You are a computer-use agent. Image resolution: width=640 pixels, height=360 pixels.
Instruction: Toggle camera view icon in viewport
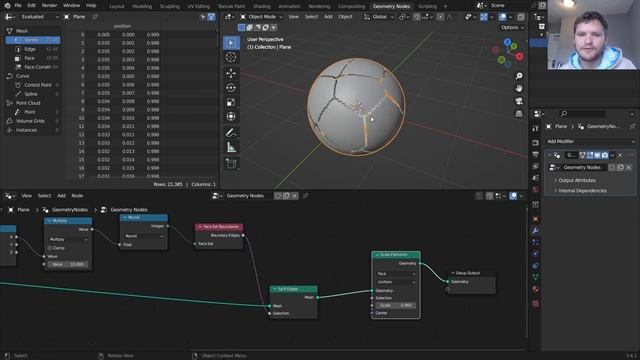(x=519, y=101)
